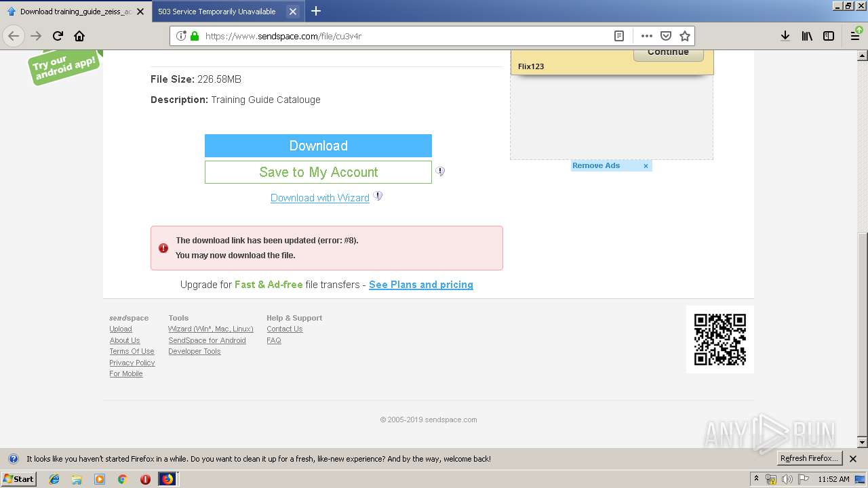Open Contact Us footer link
The width and height of the screenshot is (868, 488).
[285, 329]
